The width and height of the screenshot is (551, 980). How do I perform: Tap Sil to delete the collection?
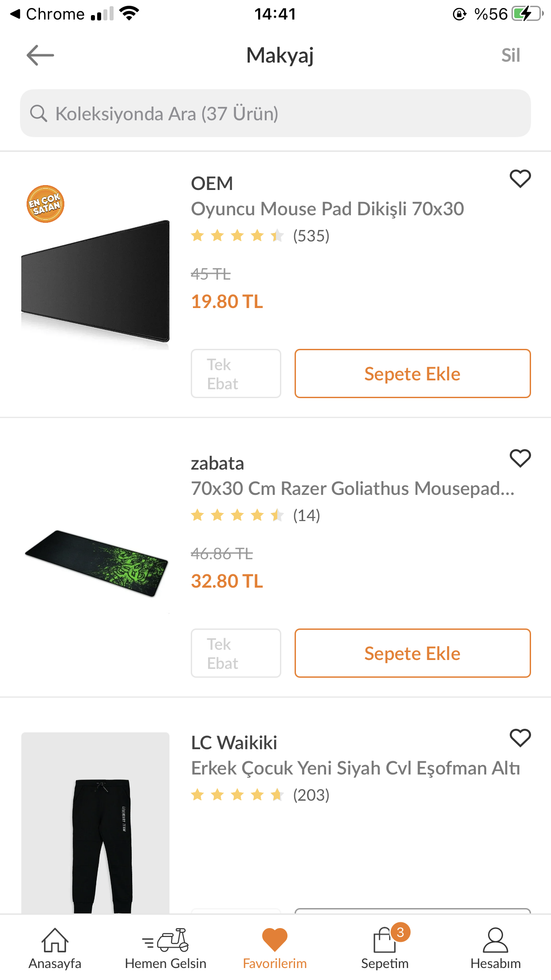[x=510, y=55]
